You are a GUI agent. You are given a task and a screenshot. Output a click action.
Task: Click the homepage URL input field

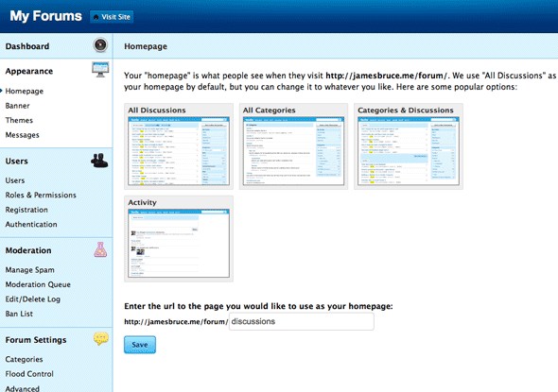(x=302, y=321)
